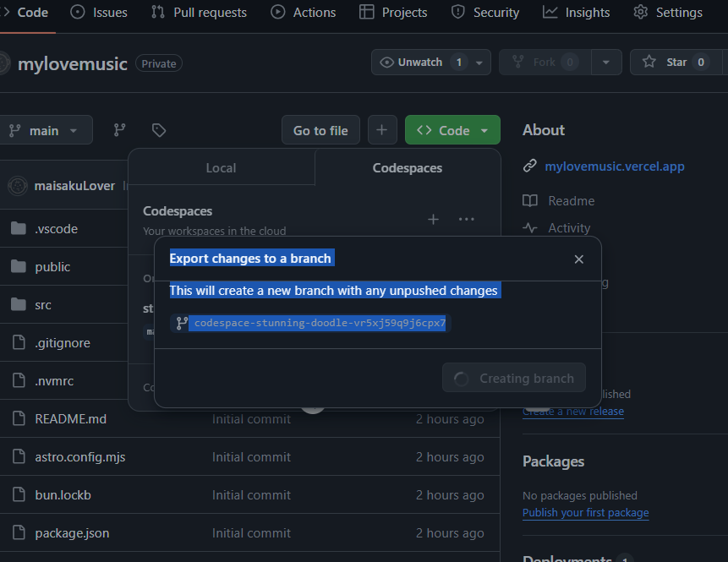The width and height of the screenshot is (728, 562).
Task: Click Initial commit message for package.json
Action: pos(251,533)
